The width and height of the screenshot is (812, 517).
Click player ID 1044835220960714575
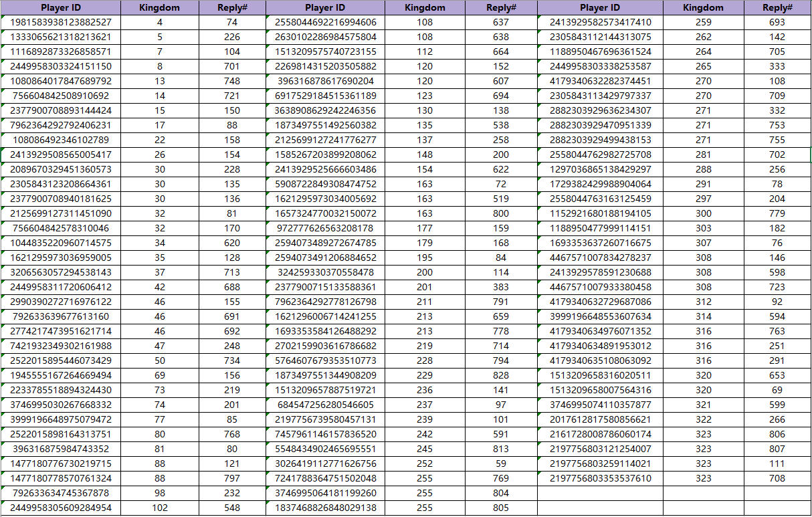(x=61, y=243)
